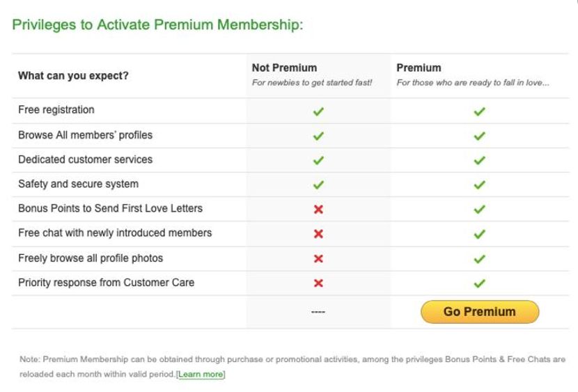Click red cross for Freely browse profile photos
578x392 pixels.
(x=318, y=258)
